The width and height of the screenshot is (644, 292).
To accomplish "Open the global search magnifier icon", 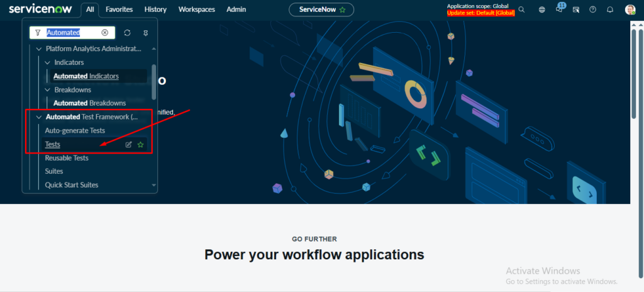I will click(x=521, y=10).
